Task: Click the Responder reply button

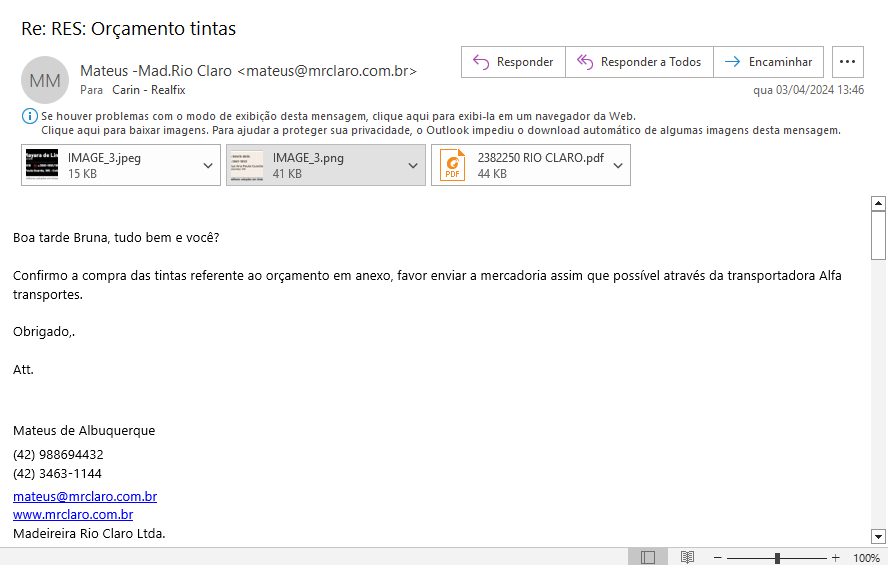Action: [x=513, y=62]
